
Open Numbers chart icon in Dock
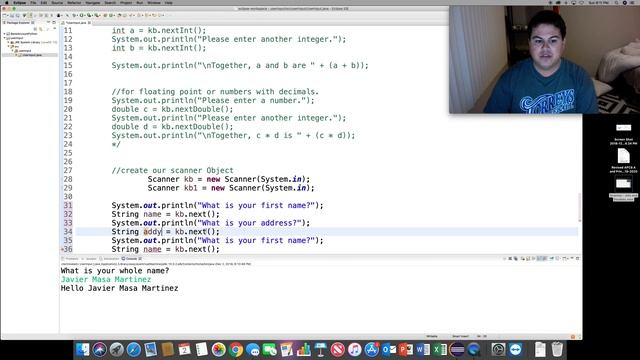[304, 350]
